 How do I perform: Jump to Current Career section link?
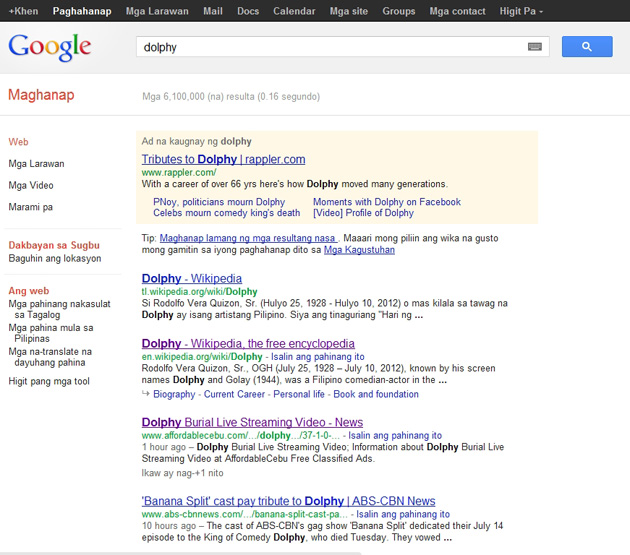point(234,394)
